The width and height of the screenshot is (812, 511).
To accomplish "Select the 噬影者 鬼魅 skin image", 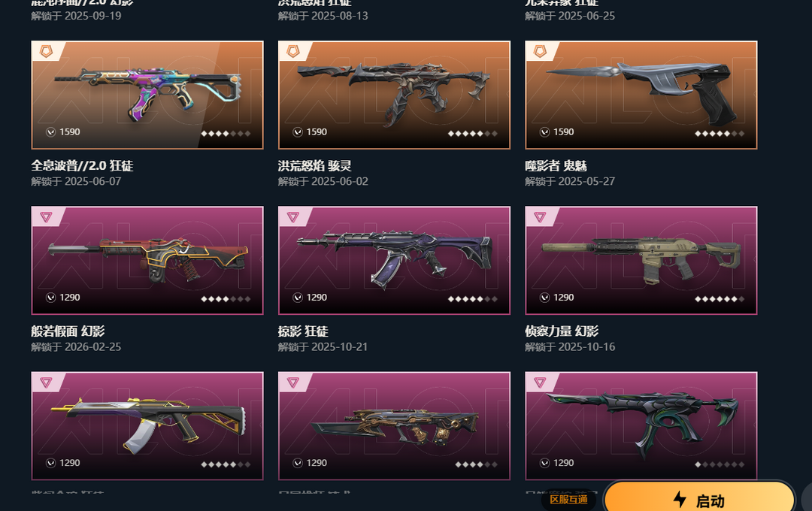I will pyautogui.click(x=641, y=95).
